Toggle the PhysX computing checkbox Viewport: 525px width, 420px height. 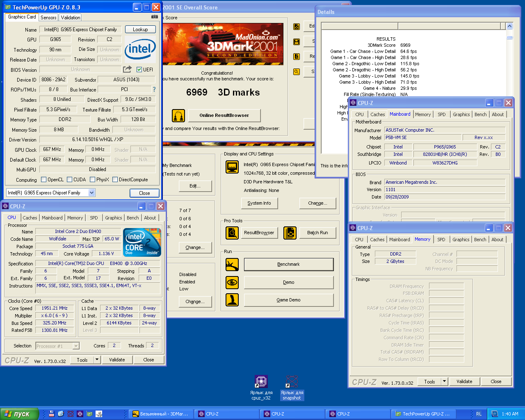(92, 180)
